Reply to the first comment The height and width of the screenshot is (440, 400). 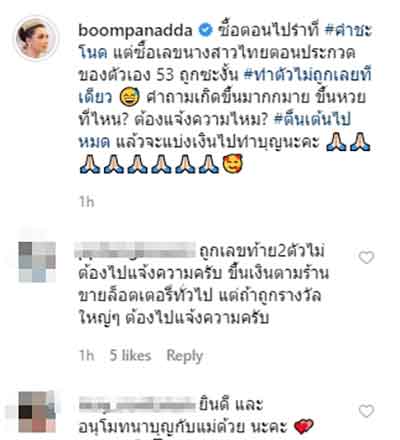tap(185, 355)
